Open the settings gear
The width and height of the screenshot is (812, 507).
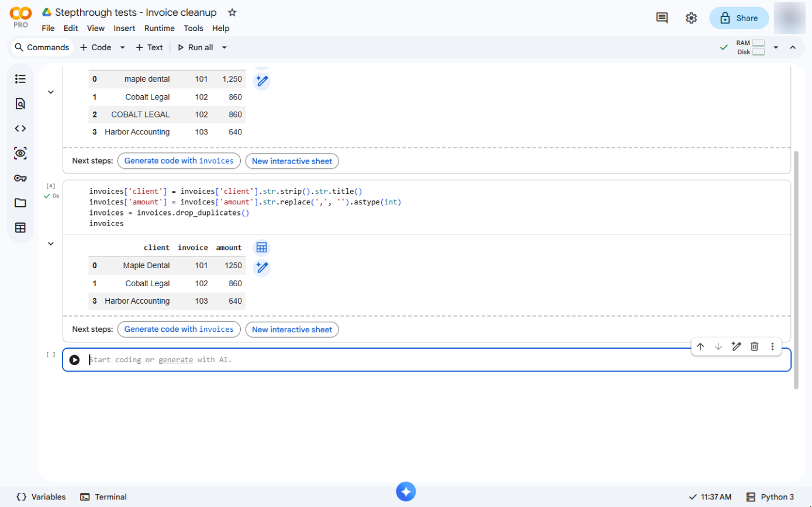pyautogui.click(x=691, y=18)
